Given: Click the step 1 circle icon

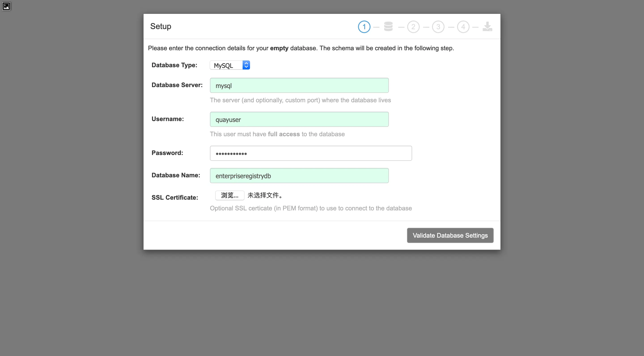Looking at the screenshot, I should click(364, 27).
